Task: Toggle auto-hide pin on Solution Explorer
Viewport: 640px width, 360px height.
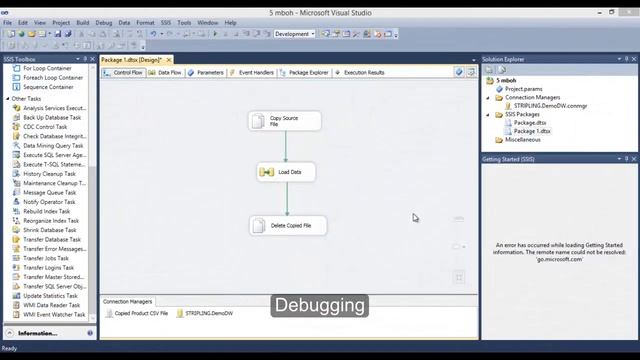Action: click(x=627, y=59)
